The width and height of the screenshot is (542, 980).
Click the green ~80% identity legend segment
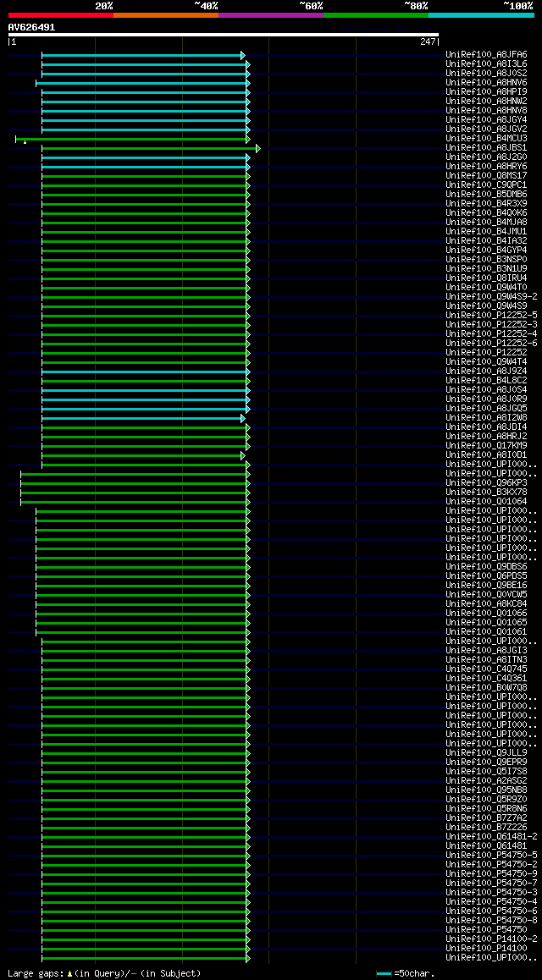pyautogui.click(x=376, y=14)
